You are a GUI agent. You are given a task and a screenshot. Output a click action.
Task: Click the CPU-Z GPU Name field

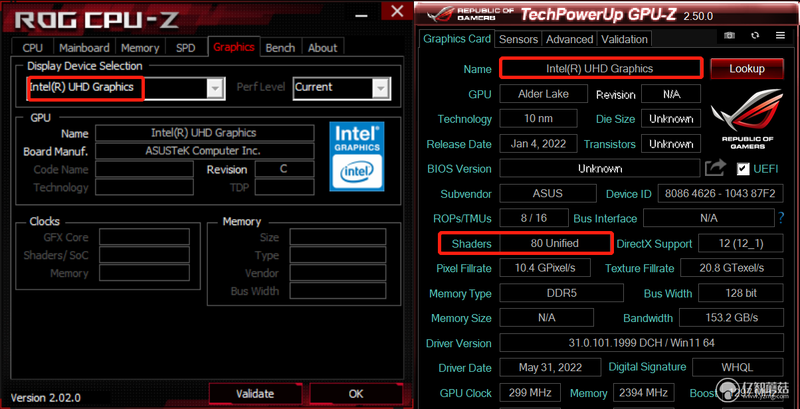pyautogui.click(x=205, y=133)
